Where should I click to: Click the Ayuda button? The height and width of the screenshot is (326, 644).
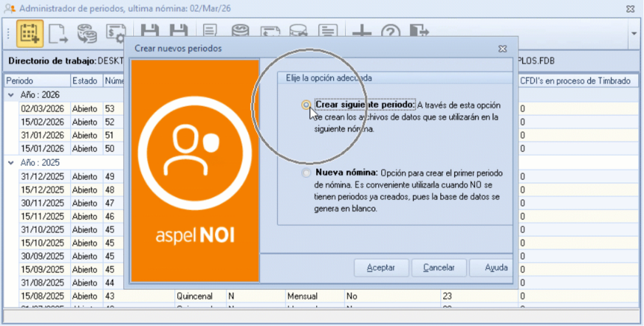coord(492,268)
